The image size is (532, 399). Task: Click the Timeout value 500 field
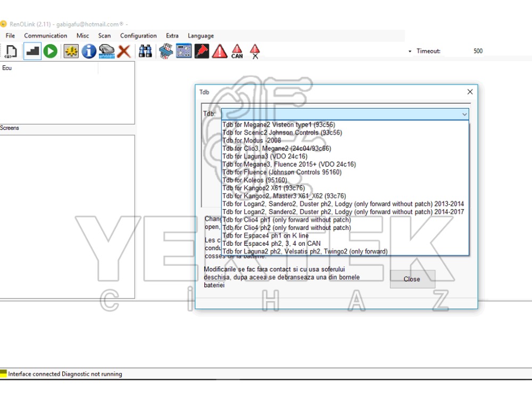478,51
